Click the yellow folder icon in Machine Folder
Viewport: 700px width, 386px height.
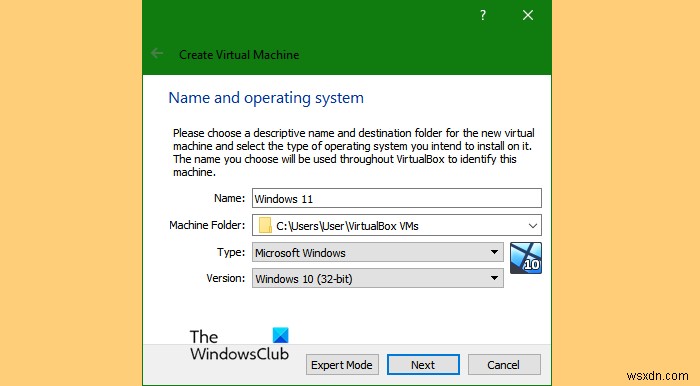point(265,225)
